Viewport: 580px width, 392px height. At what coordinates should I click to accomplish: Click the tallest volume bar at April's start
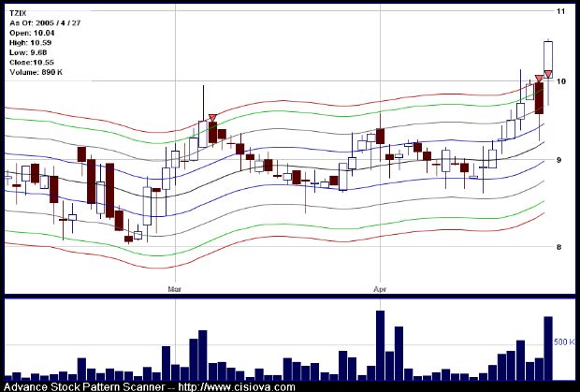tap(380, 345)
